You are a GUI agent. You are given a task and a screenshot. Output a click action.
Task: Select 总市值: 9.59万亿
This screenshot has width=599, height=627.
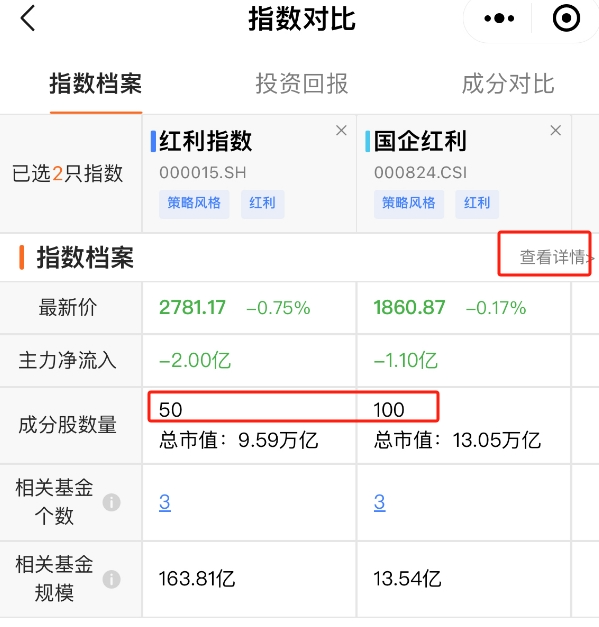coord(238,440)
